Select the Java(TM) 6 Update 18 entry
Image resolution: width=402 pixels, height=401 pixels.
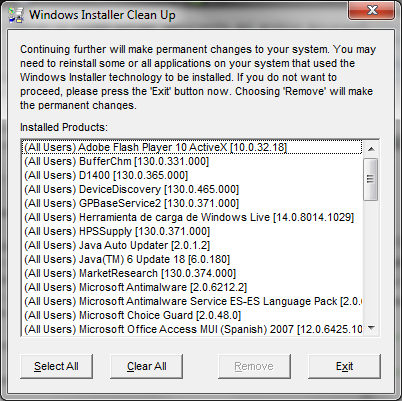coord(192,259)
